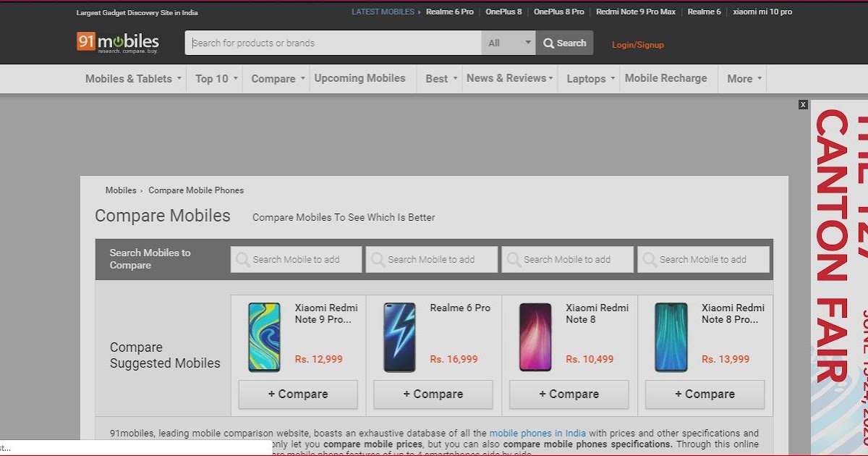This screenshot has width=868, height=456.
Task: Open the Xiaomi Redmi Note 8 Pro phone image
Action: tap(671, 337)
